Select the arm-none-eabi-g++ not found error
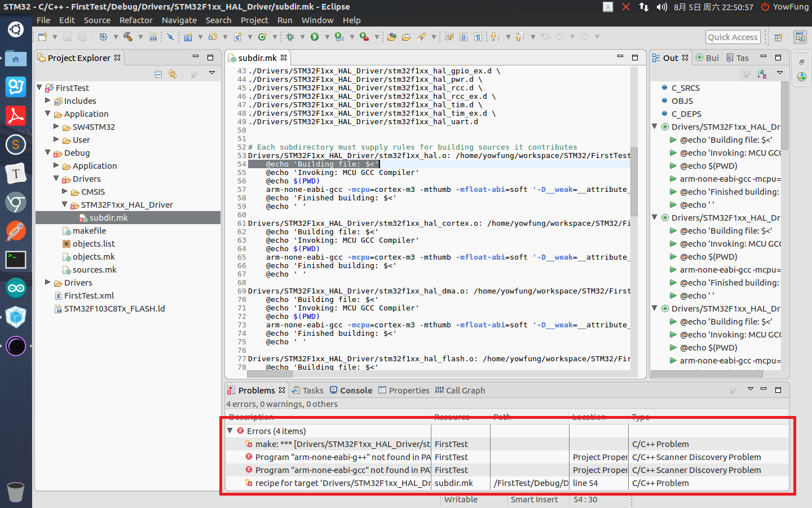The image size is (812, 508). [x=506, y=457]
